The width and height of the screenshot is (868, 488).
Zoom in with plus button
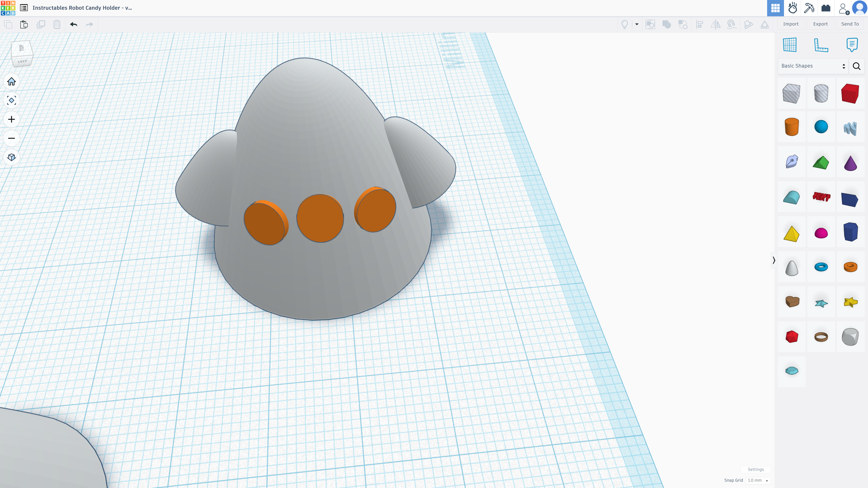tap(12, 119)
